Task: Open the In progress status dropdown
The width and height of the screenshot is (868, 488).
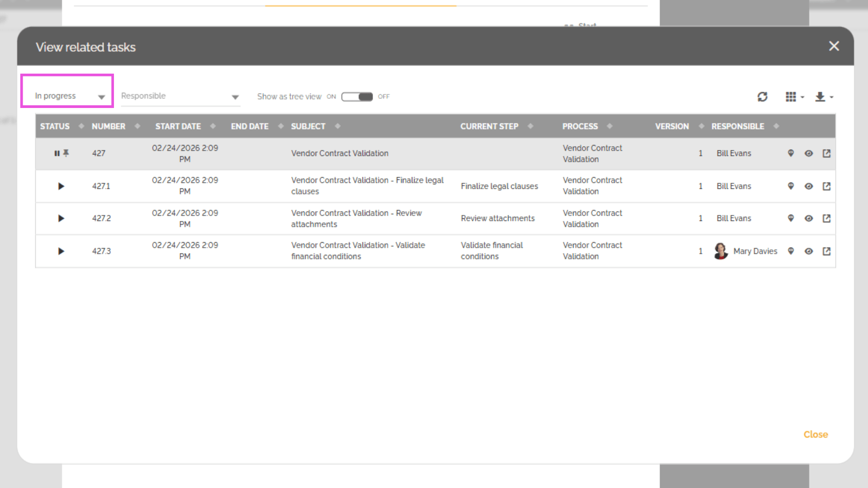Action: point(68,96)
